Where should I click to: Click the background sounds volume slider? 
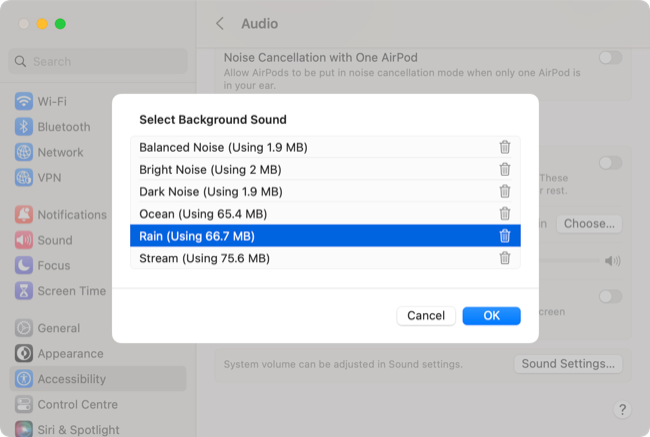click(570, 261)
